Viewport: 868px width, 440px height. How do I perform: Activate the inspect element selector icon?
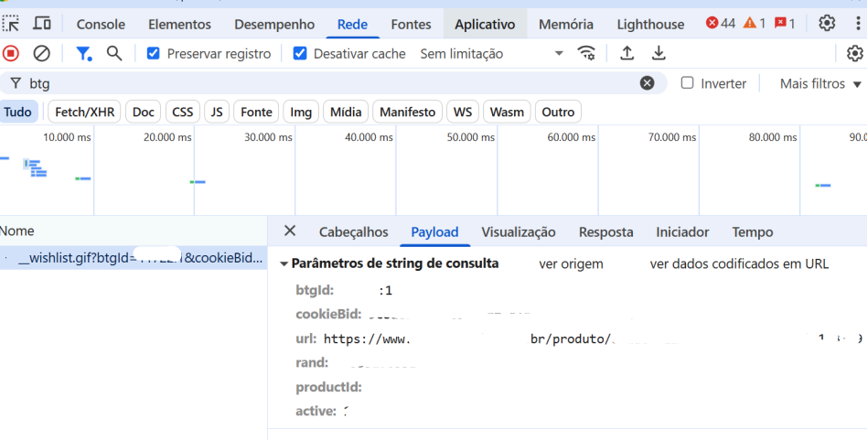[10, 23]
